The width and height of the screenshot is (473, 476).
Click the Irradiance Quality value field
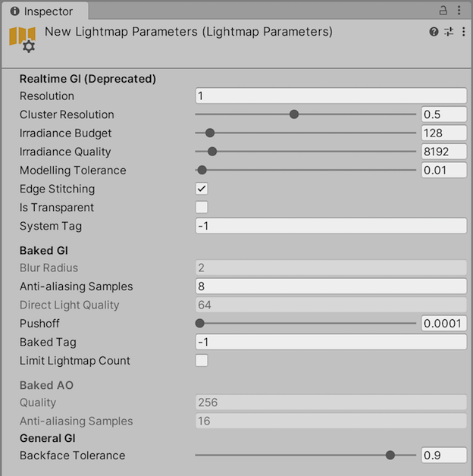pos(444,152)
